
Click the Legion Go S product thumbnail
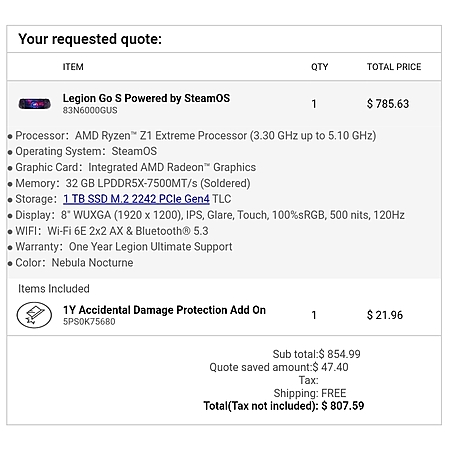click(35, 104)
